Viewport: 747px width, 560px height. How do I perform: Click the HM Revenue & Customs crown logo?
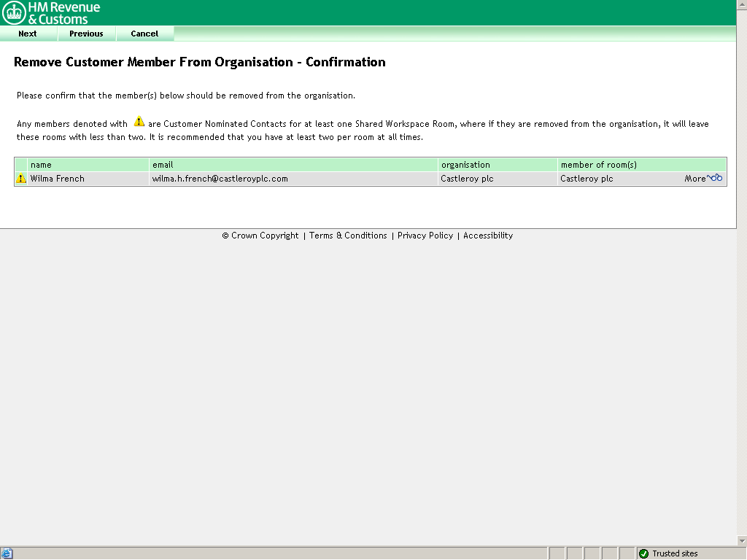[14, 12]
